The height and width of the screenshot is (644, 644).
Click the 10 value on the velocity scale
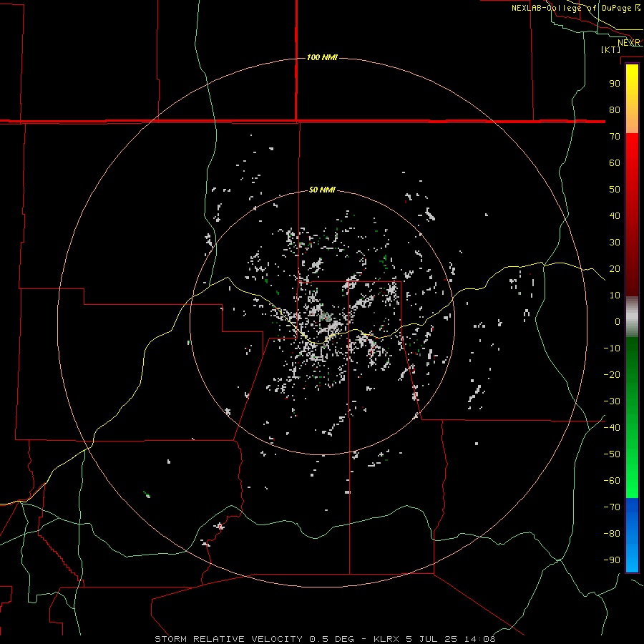click(x=615, y=296)
